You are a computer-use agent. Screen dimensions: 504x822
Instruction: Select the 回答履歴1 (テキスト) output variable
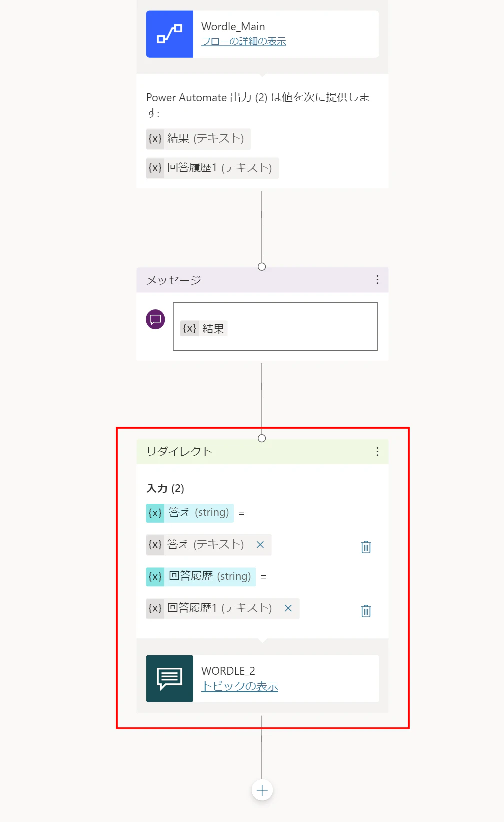(212, 168)
